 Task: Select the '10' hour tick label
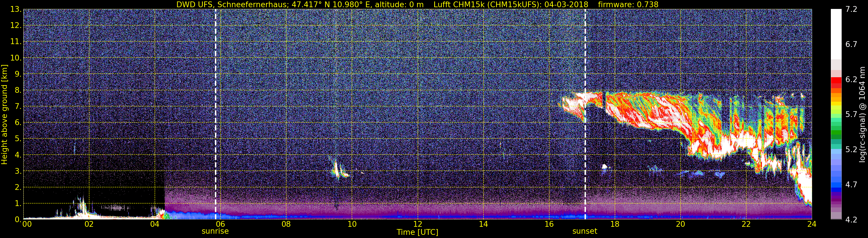[352, 224]
